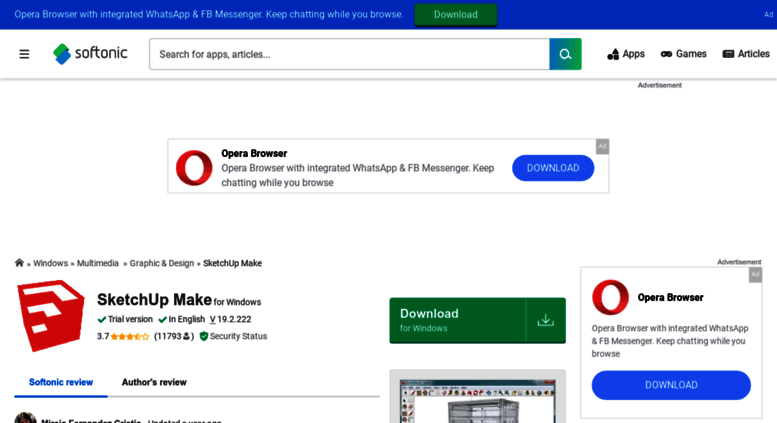Click the SketchUp Make breadcrumb text
Image resolution: width=777 pixels, height=423 pixels.
(232, 263)
